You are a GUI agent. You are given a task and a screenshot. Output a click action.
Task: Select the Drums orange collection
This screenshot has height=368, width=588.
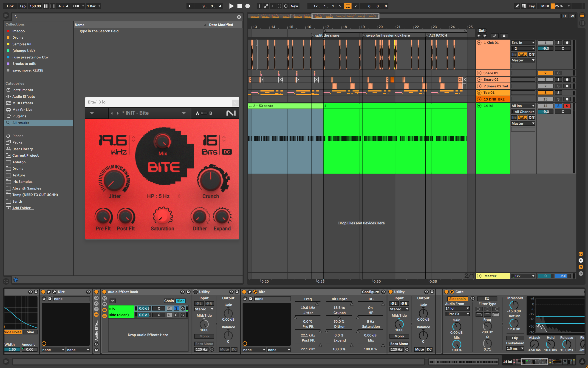[18, 37]
